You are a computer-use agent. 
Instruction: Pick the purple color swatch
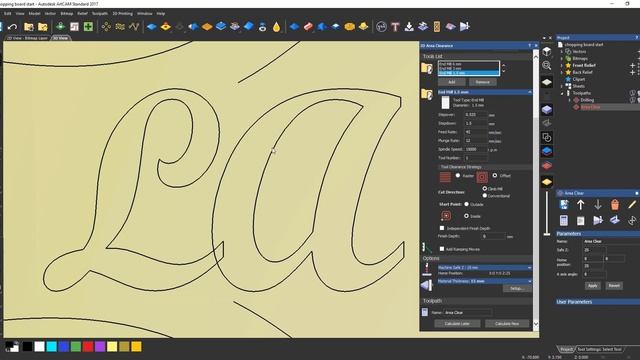(100, 347)
